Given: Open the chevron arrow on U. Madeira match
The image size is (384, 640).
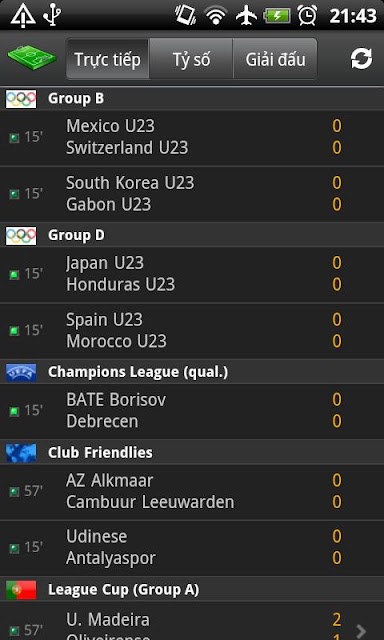Looking at the screenshot, I should (x=361, y=631).
